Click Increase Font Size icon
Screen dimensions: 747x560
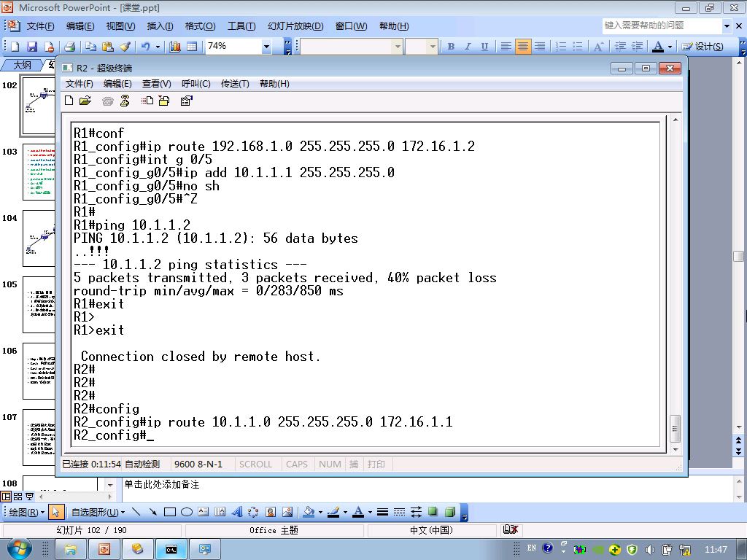[598, 46]
